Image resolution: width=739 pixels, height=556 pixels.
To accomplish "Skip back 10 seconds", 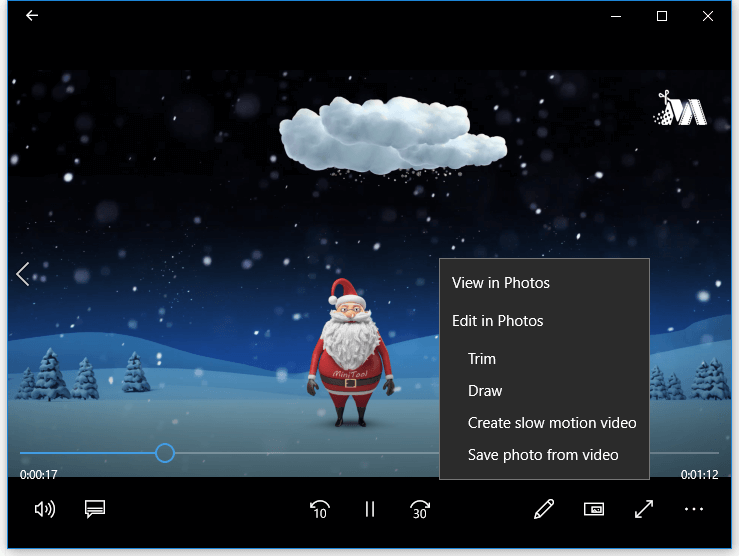I will pos(320,509).
